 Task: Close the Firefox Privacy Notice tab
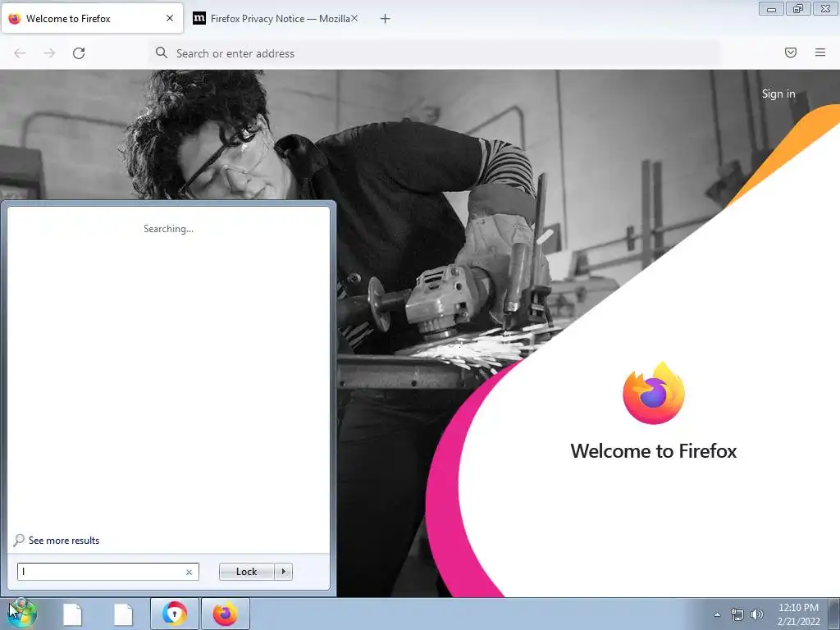pyautogui.click(x=354, y=18)
